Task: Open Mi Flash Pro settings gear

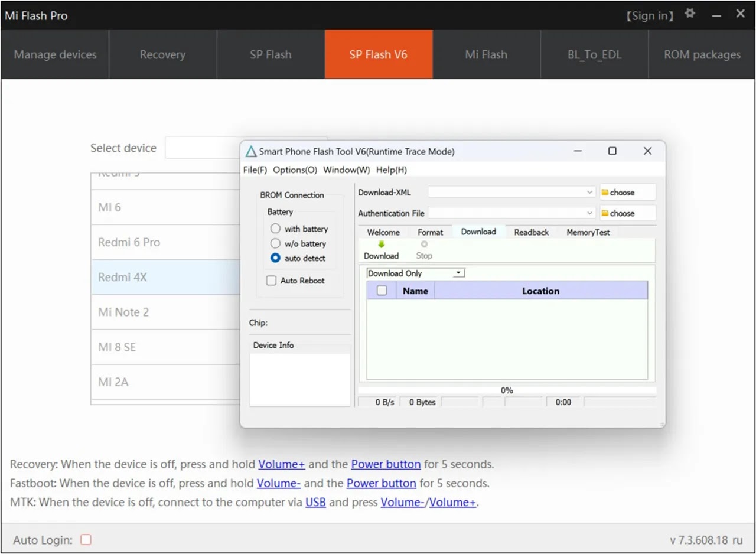Action: (x=690, y=14)
